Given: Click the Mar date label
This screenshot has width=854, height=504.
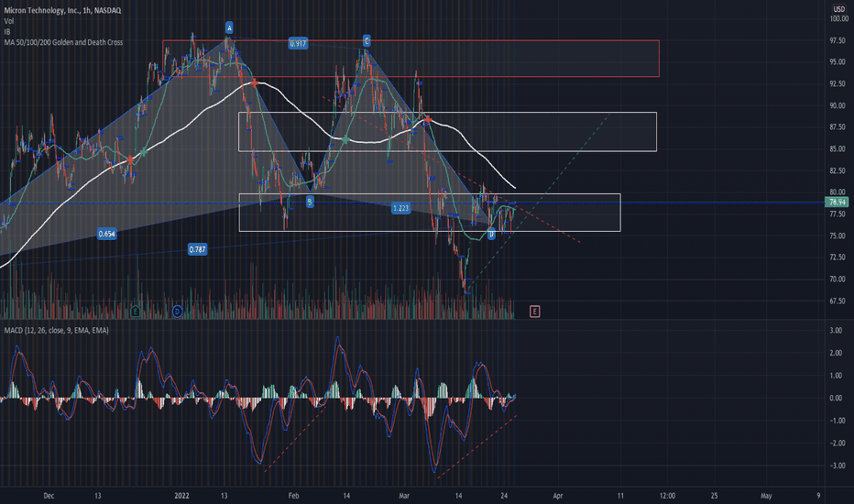Looking at the screenshot, I should coord(404,495).
